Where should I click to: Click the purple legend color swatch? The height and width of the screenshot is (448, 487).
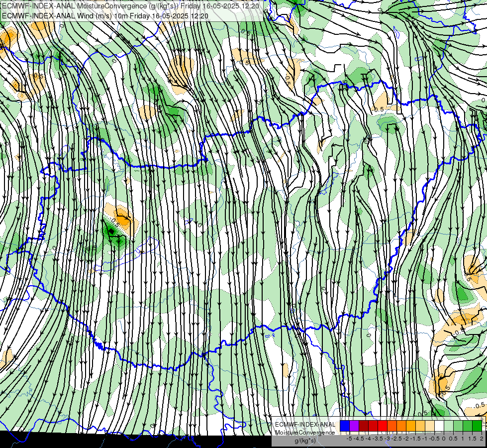(354, 426)
